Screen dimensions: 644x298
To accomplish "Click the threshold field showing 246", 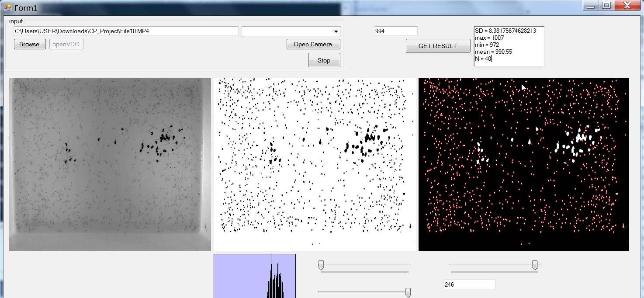I will [469, 284].
